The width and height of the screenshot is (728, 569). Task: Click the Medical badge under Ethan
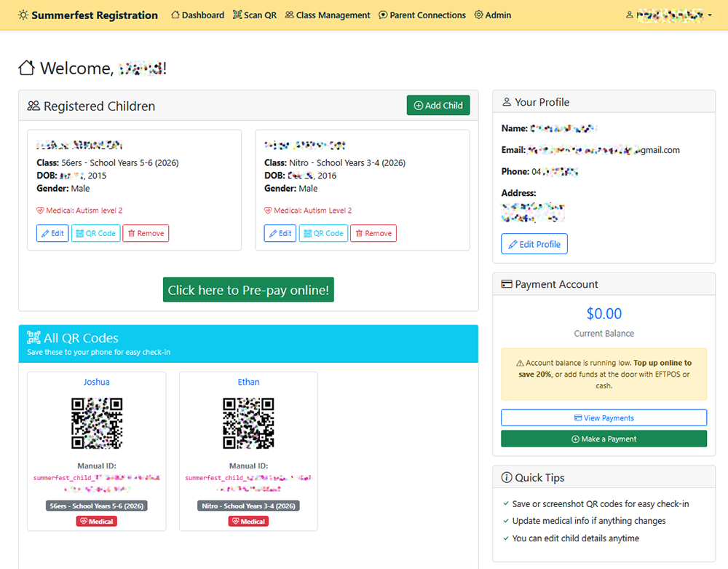(248, 521)
